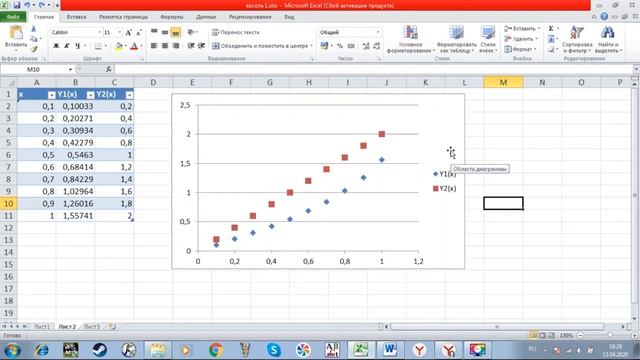
Task: Toggle middle vertical alignment
Action: tap(165, 32)
